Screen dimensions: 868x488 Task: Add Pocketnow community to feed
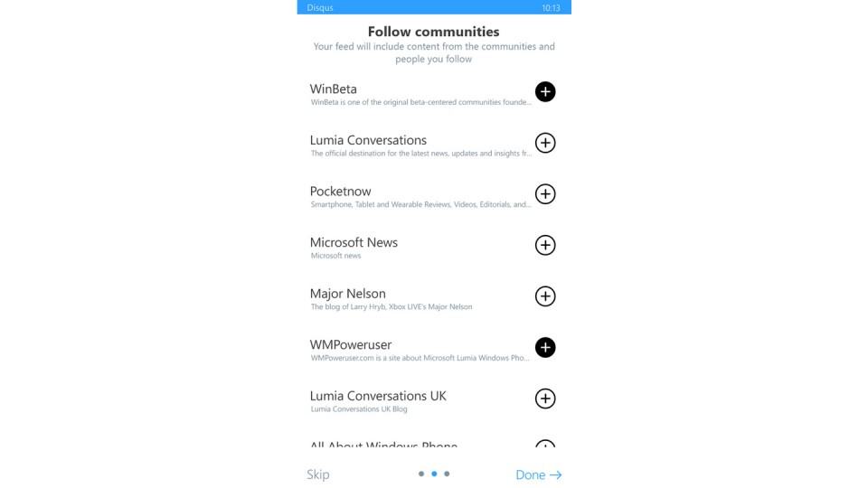click(x=545, y=194)
